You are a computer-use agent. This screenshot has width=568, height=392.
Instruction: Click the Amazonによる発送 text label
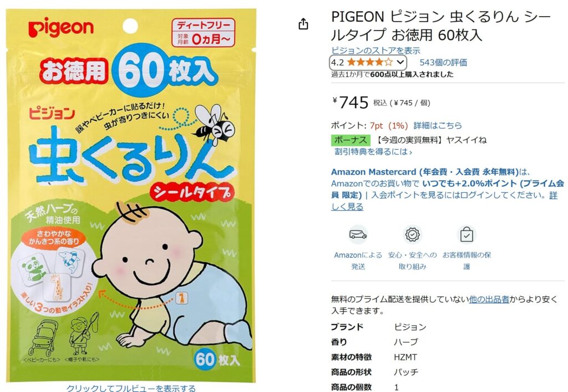coord(358,261)
